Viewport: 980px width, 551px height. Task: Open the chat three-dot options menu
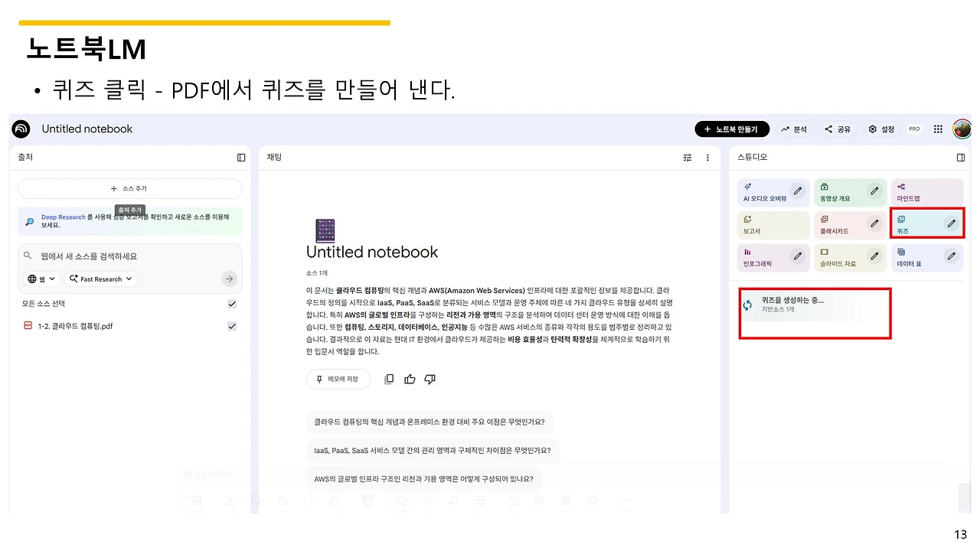coord(707,157)
